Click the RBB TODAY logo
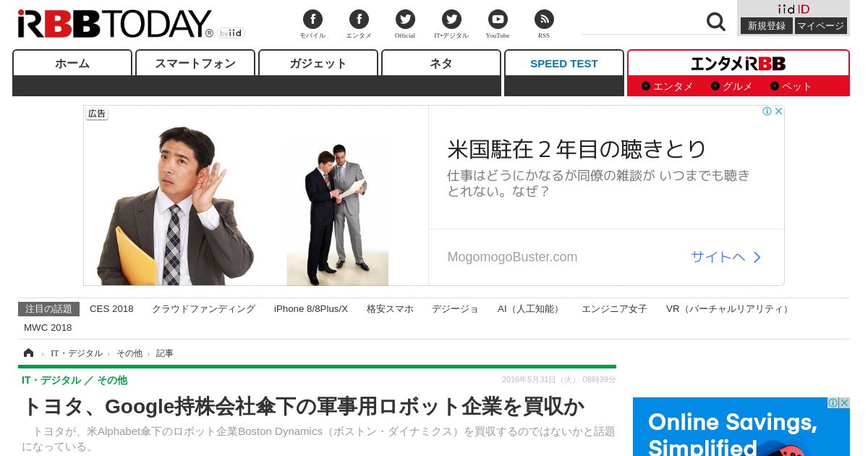868x456 pixels. pyautogui.click(x=115, y=24)
